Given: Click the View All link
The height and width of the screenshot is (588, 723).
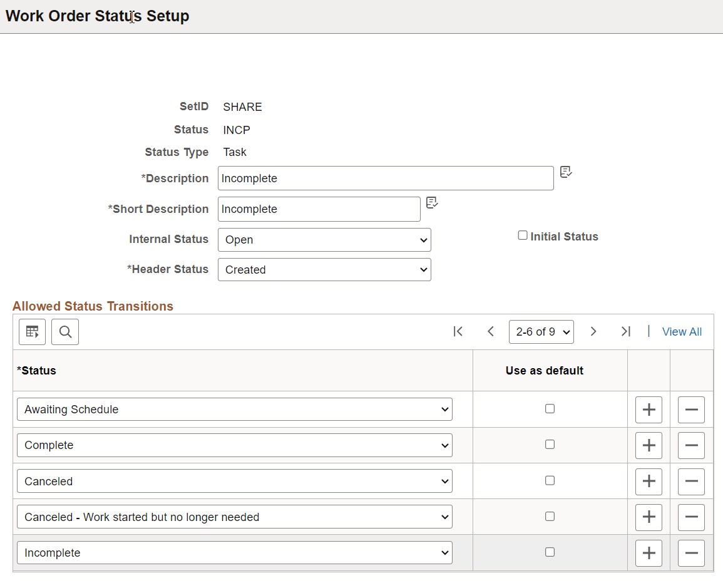Looking at the screenshot, I should tap(682, 331).
